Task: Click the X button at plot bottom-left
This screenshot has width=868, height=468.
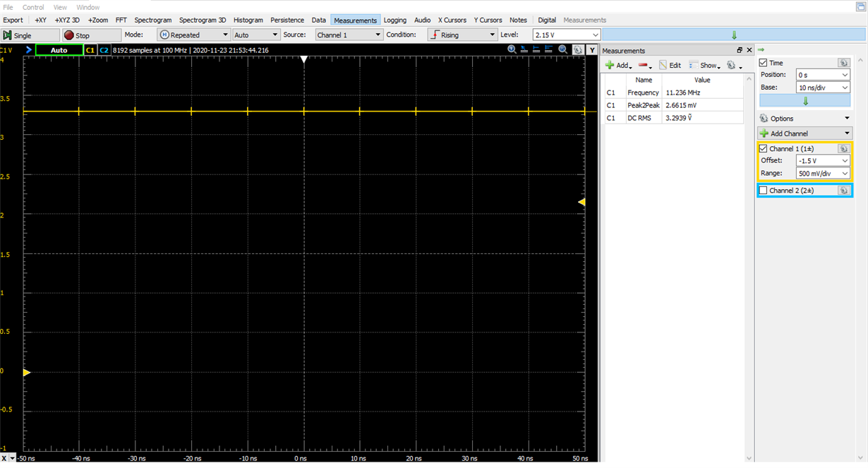Action: tap(4, 459)
